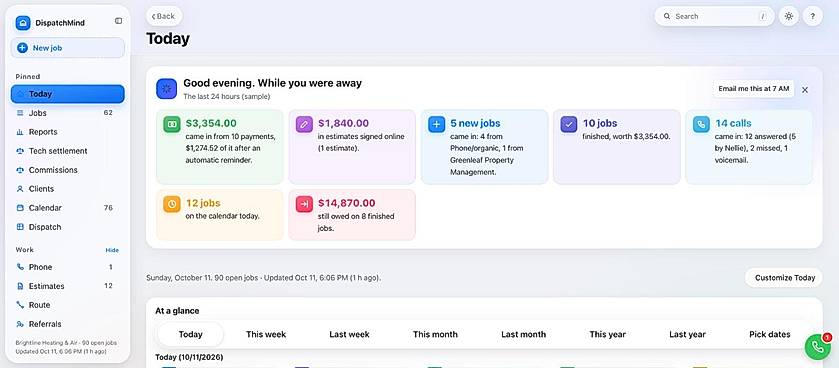Select the This month tab
The image size is (839, 368).
[435, 334]
